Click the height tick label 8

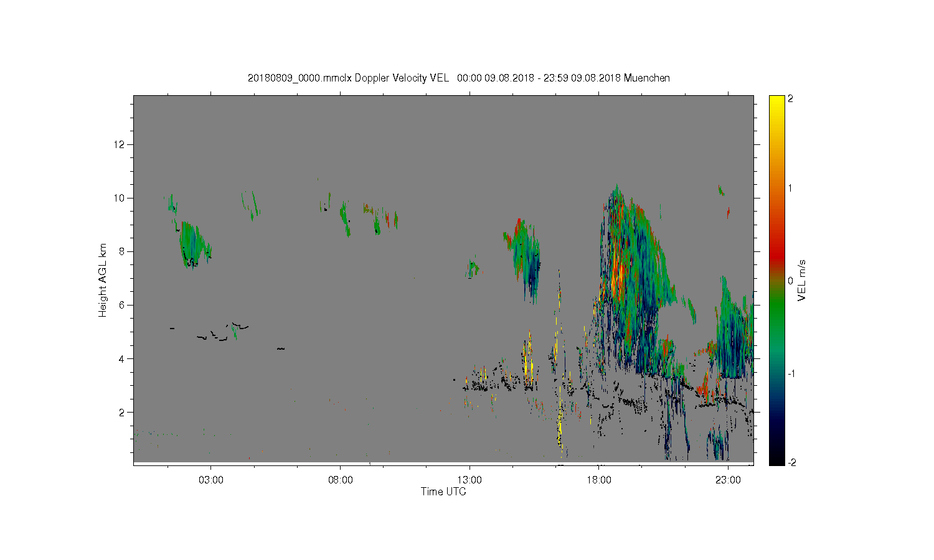(122, 251)
